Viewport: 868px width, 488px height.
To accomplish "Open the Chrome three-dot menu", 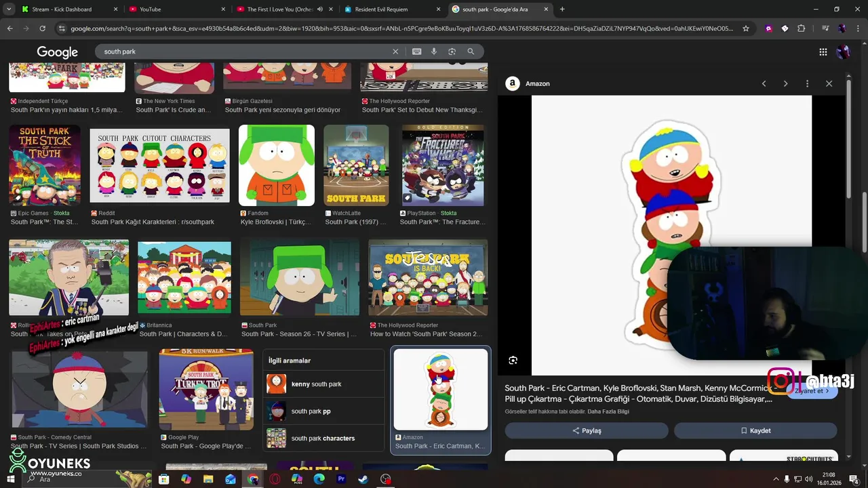I will coord(859,28).
